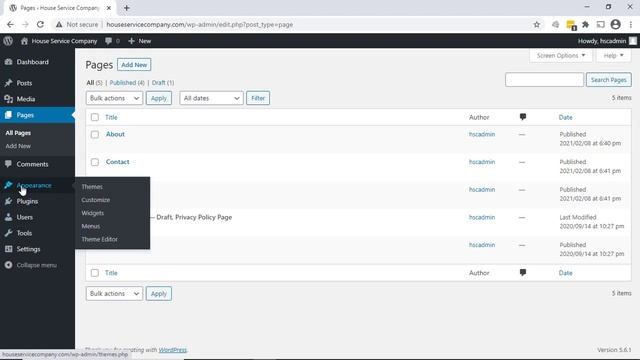Image resolution: width=640 pixels, height=360 pixels.
Task: Open the Chrome profile avatar icon
Action: [616, 24]
